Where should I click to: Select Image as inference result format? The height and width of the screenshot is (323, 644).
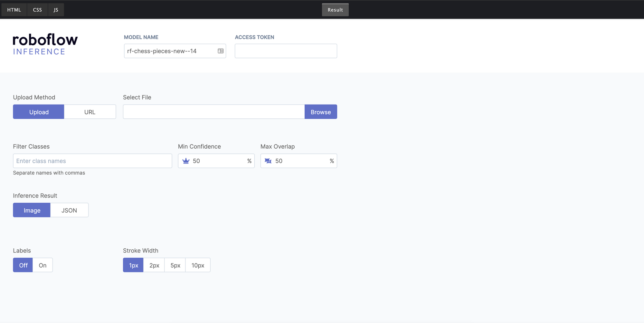click(x=32, y=210)
